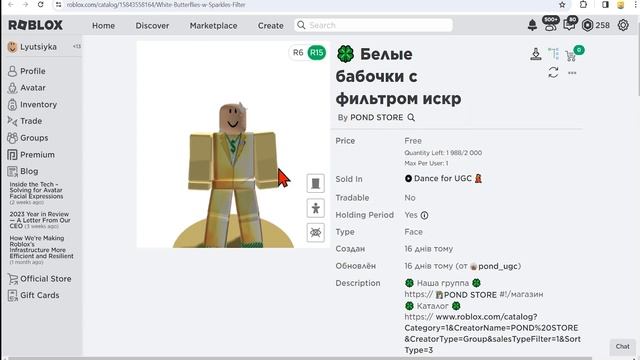
Task: Open Avatar in sidebar
Action: click(x=27, y=88)
